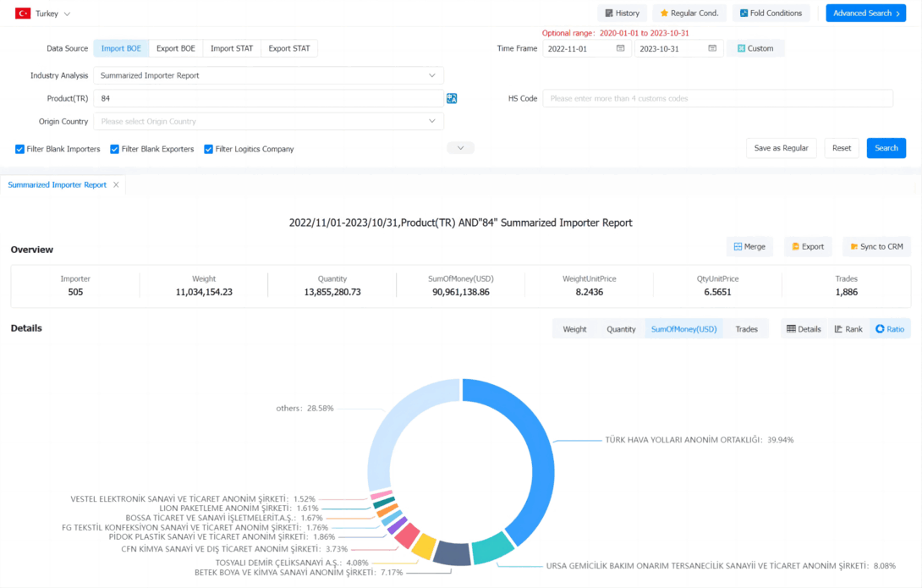The height and width of the screenshot is (588, 922).
Task: Open the History button
Action: tap(622, 13)
